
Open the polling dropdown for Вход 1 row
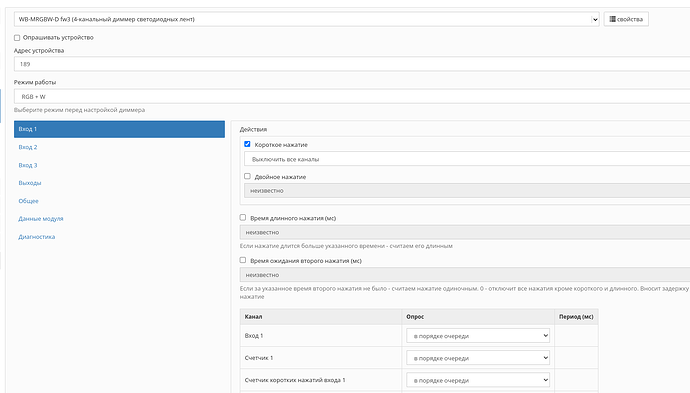pos(478,336)
